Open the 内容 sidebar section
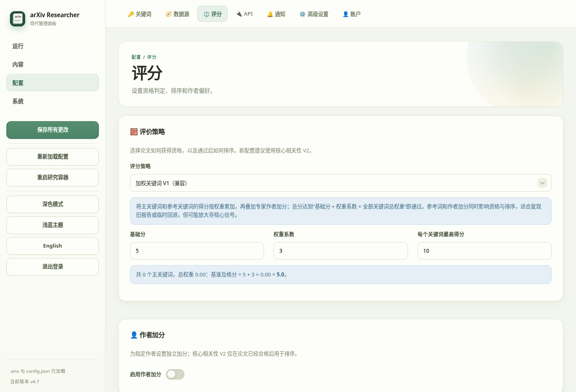 [52, 64]
